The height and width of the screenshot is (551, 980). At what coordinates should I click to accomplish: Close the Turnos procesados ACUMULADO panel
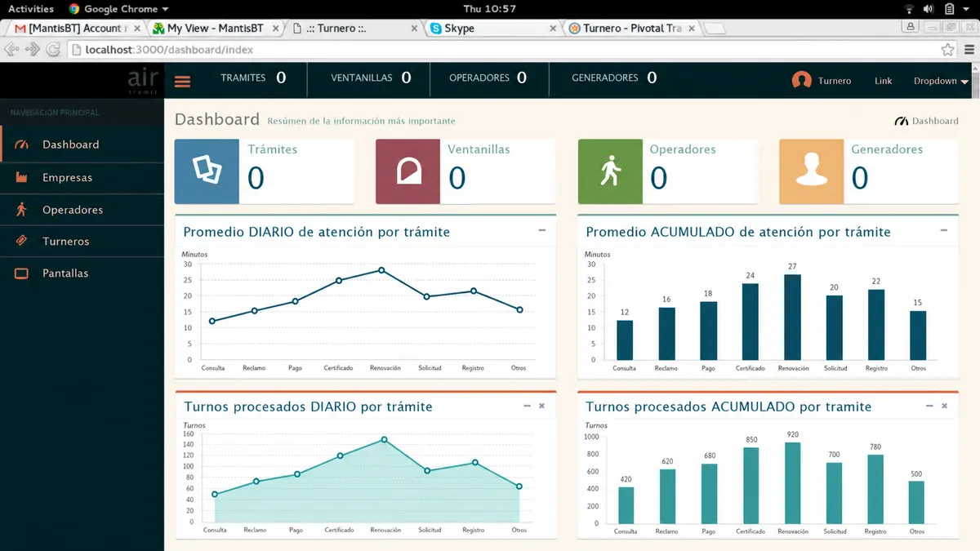(x=945, y=406)
